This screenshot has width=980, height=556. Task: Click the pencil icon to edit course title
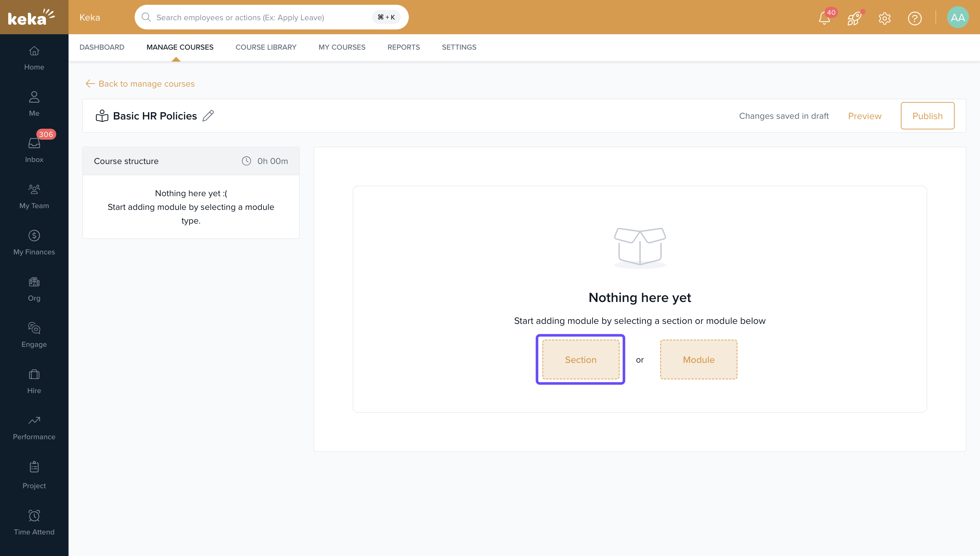tap(208, 116)
